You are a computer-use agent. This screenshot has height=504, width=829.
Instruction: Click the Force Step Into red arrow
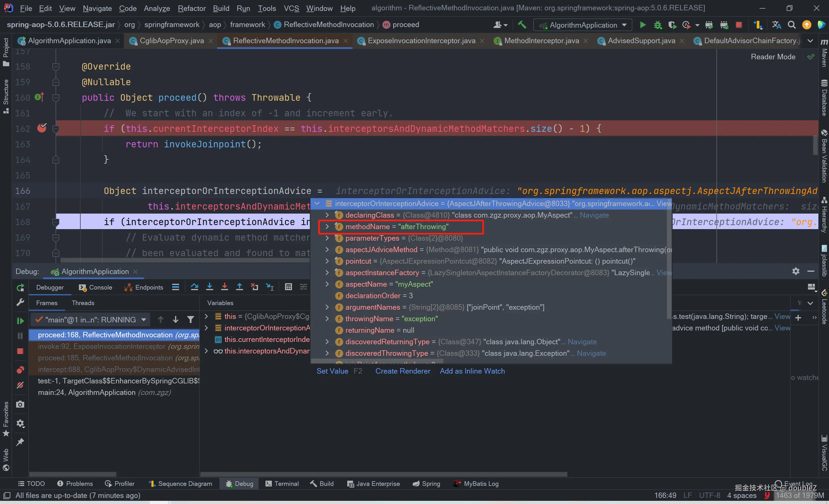click(224, 287)
